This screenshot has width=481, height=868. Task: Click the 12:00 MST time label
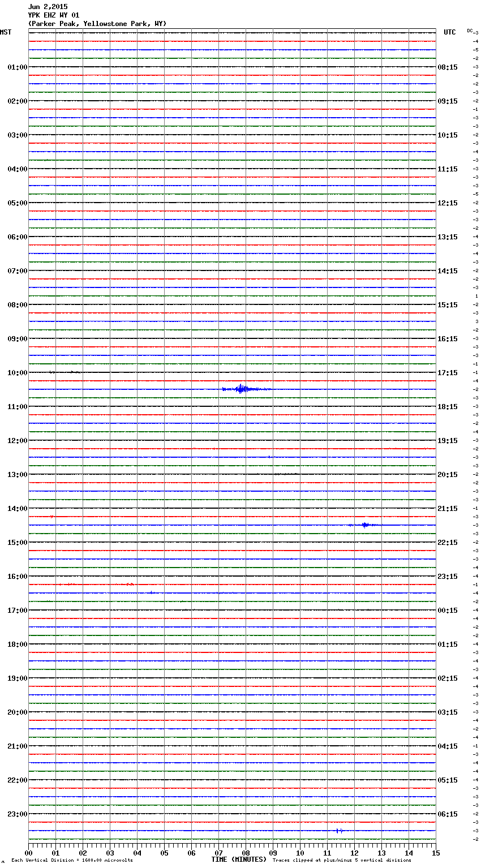(x=18, y=441)
